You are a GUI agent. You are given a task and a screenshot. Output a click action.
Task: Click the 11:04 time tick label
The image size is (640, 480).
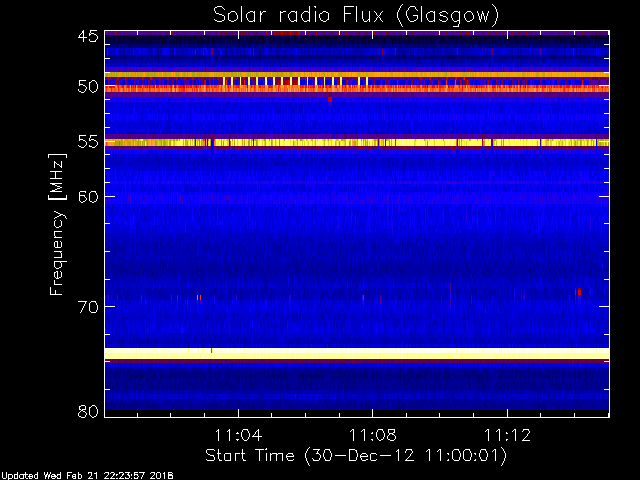[x=238, y=435]
